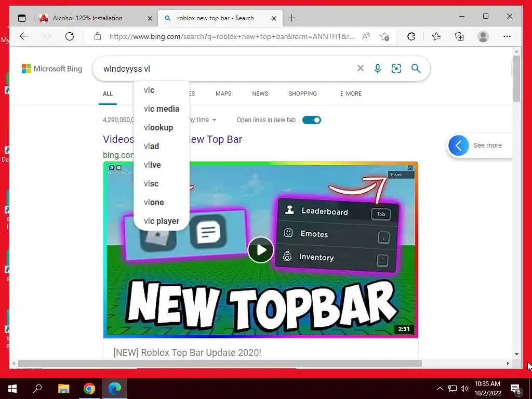Open network status tray icon
532x399 pixels.
pyautogui.click(x=453, y=389)
